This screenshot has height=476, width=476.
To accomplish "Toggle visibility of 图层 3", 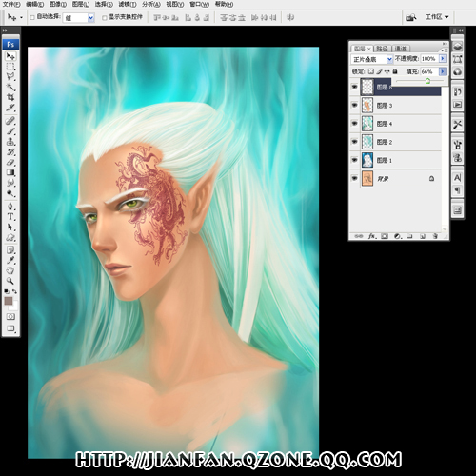I will tap(354, 105).
